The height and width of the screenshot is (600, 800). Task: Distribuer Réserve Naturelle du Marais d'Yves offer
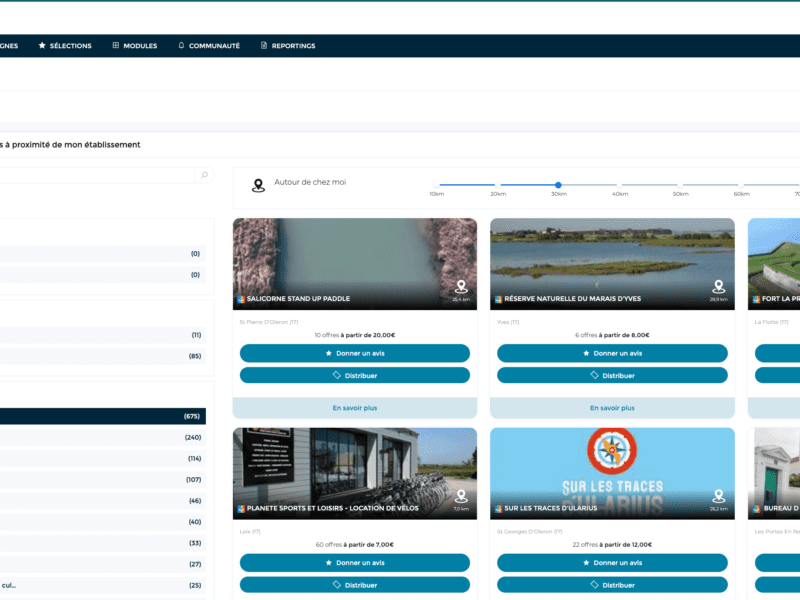point(612,376)
